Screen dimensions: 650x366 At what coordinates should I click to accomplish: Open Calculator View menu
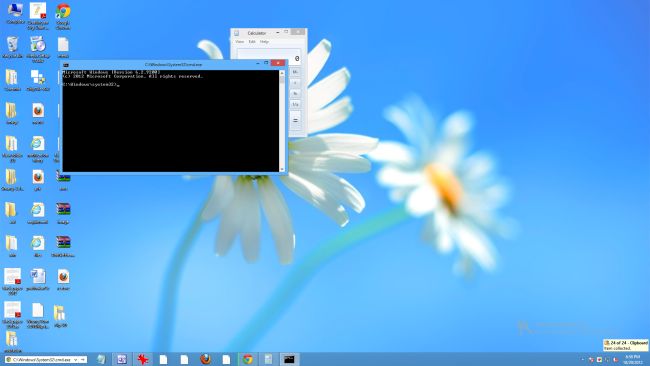click(240, 42)
